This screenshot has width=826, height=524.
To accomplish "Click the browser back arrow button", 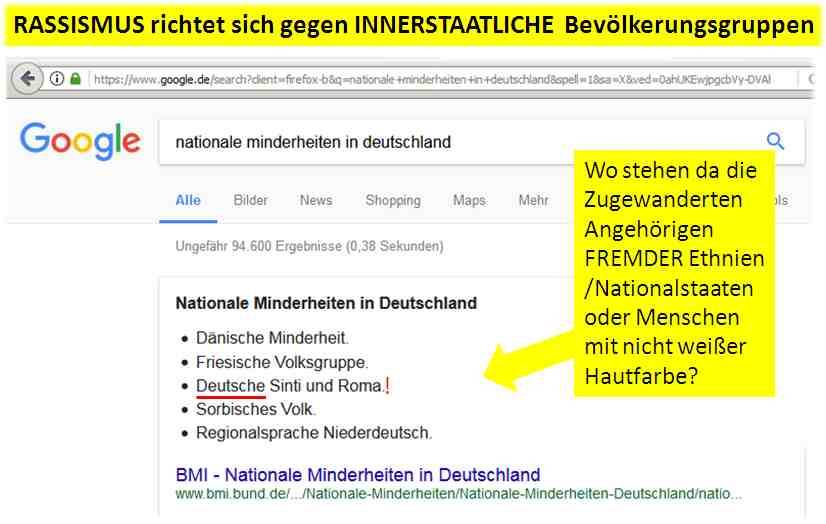I will (x=26, y=79).
